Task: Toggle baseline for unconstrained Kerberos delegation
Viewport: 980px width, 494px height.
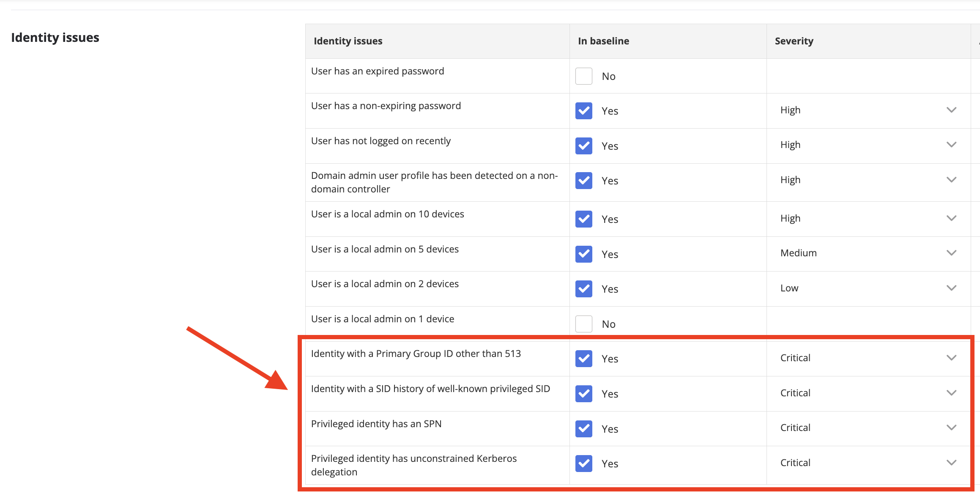Action: (583, 464)
